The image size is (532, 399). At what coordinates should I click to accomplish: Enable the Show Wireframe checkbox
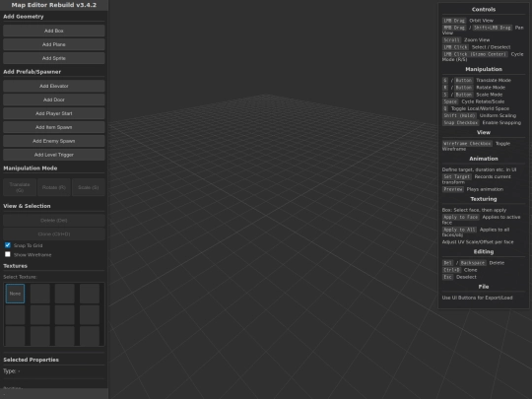coord(8,254)
